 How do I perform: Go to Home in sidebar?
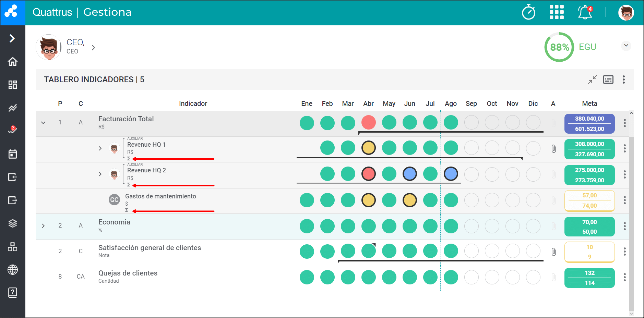[13, 62]
